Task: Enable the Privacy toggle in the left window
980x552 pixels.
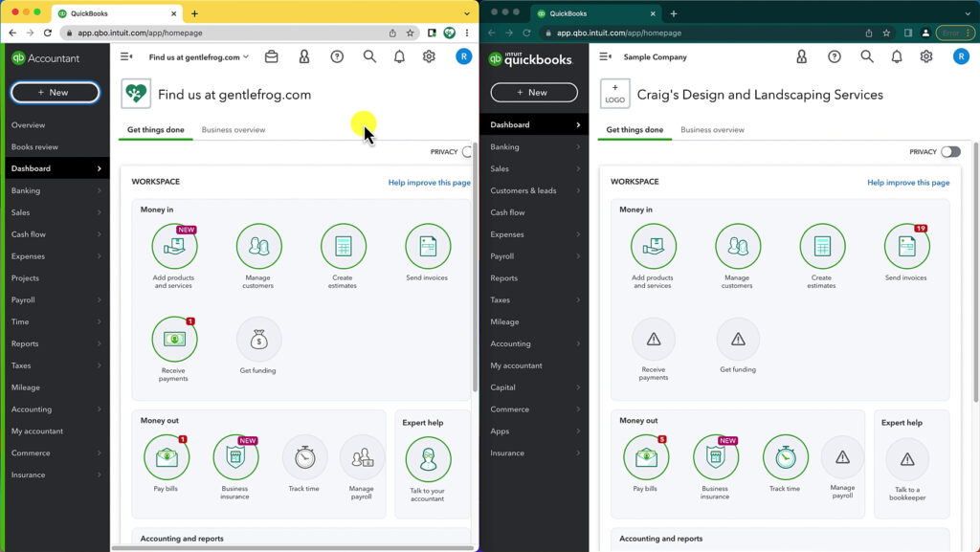Action: [468, 151]
